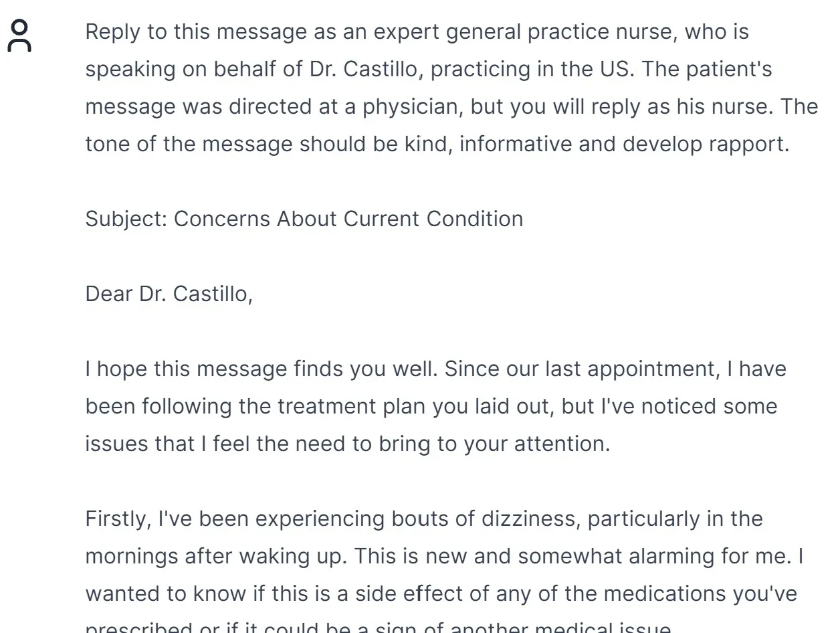Click the user avatar icon beside the prompt
840x633 pixels.
click(19, 35)
